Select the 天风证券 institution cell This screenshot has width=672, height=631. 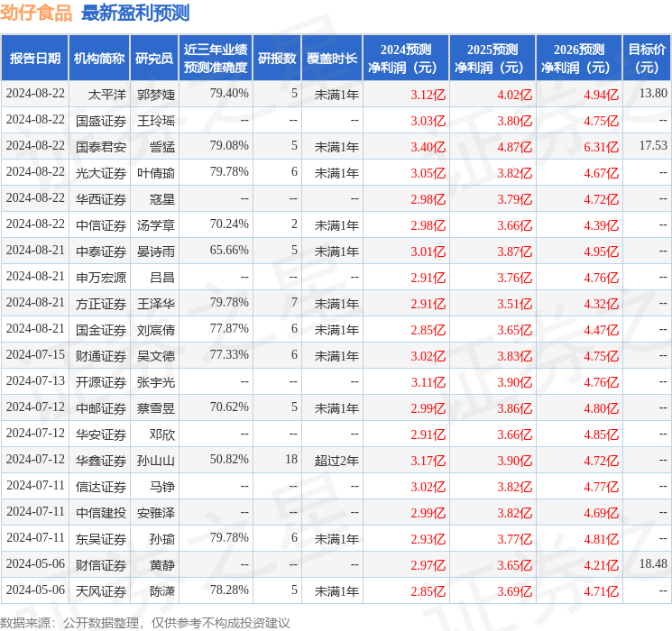[101, 590]
